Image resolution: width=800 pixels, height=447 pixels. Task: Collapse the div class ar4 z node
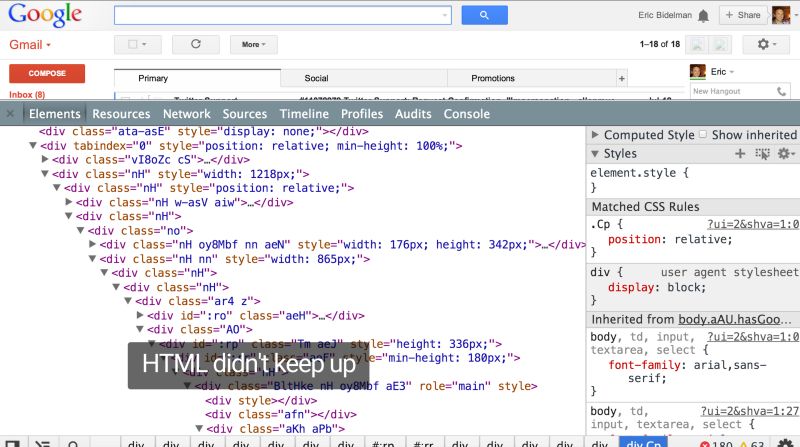(128, 301)
